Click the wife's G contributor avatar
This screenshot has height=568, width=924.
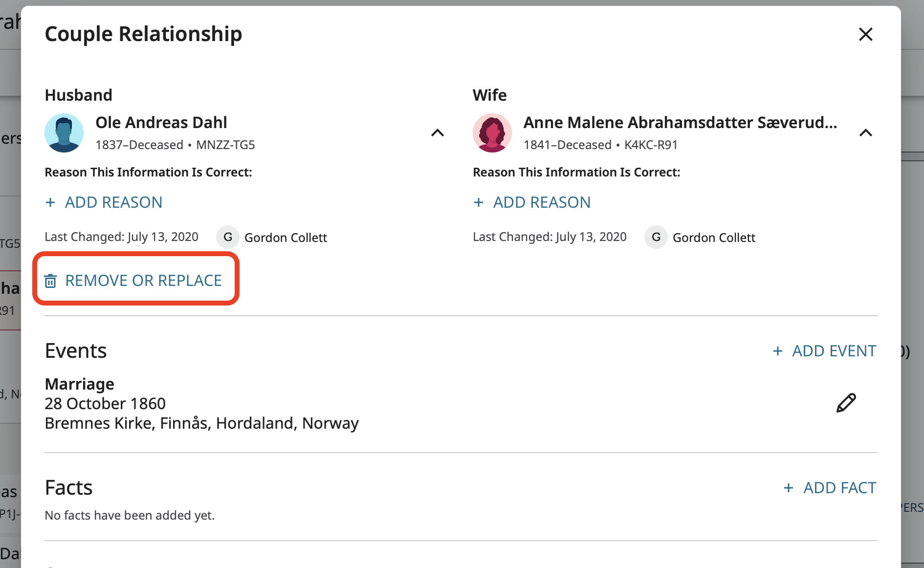point(656,238)
